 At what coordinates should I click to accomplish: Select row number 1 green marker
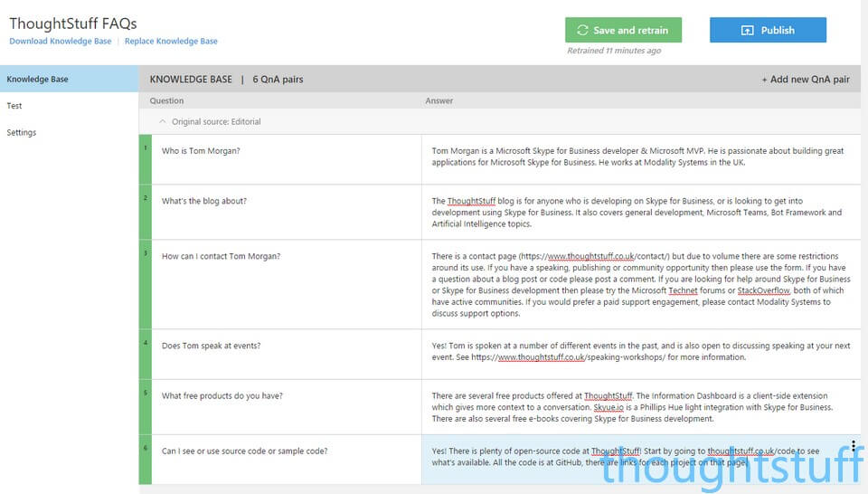pyautogui.click(x=145, y=159)
